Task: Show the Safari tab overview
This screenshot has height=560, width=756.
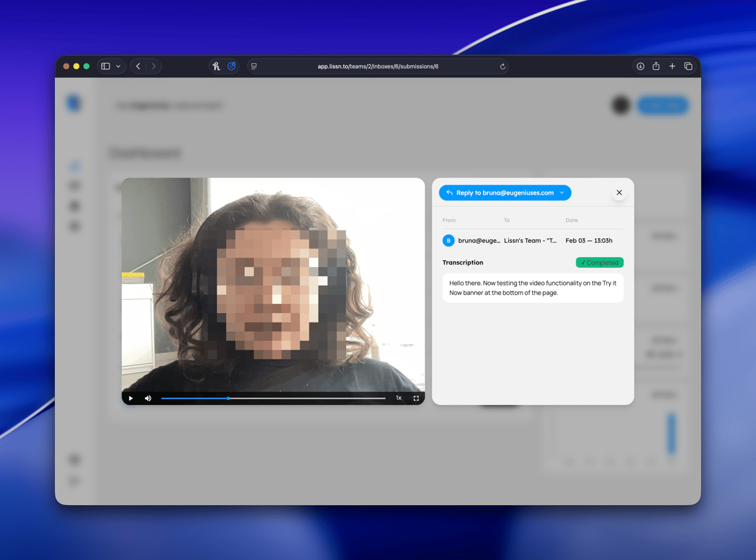Action: click(x=688, y=66)
